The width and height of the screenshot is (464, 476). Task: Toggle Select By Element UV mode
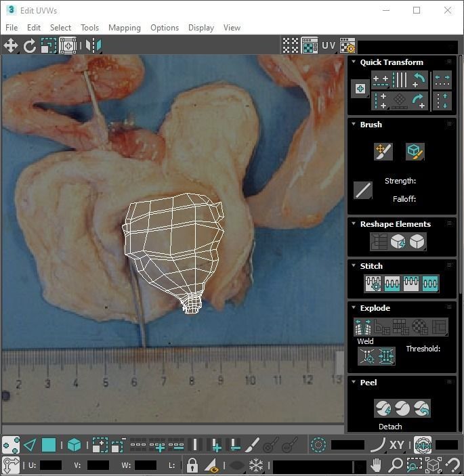[x=74, y=446]
